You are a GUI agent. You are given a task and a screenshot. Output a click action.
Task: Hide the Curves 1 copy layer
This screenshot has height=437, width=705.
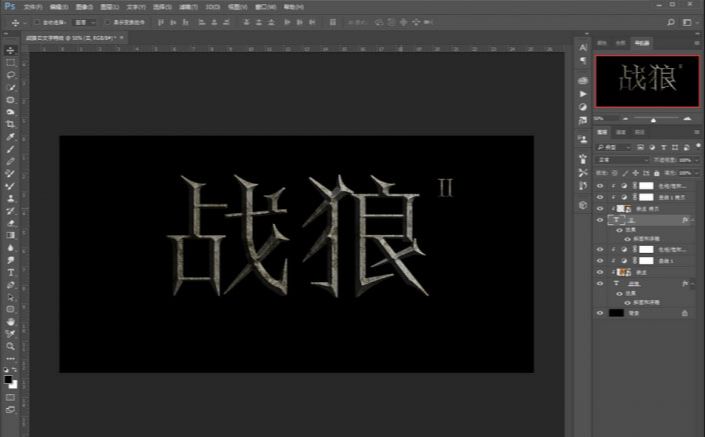(600, 197)
